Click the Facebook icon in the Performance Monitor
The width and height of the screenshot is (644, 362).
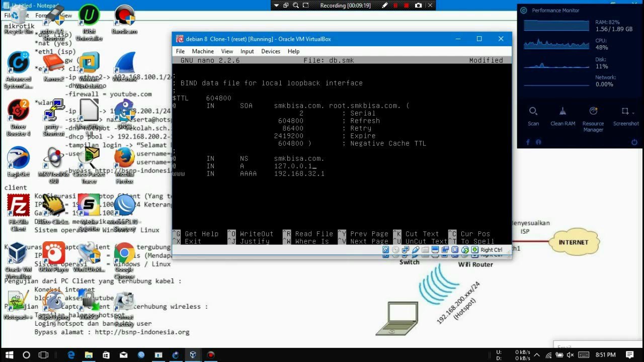pyautogui.click(x=528, y=143)
